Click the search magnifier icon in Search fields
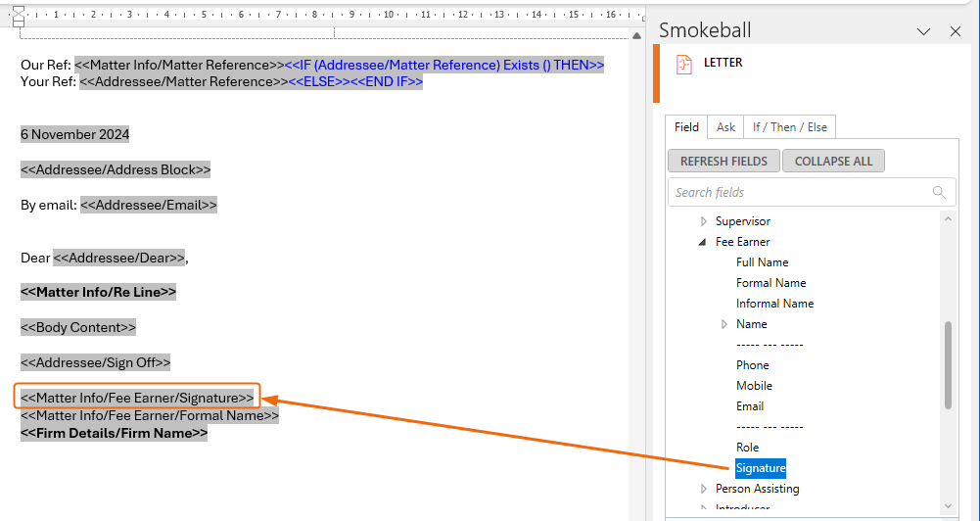 pyautogui.click(x=939, y=192)
